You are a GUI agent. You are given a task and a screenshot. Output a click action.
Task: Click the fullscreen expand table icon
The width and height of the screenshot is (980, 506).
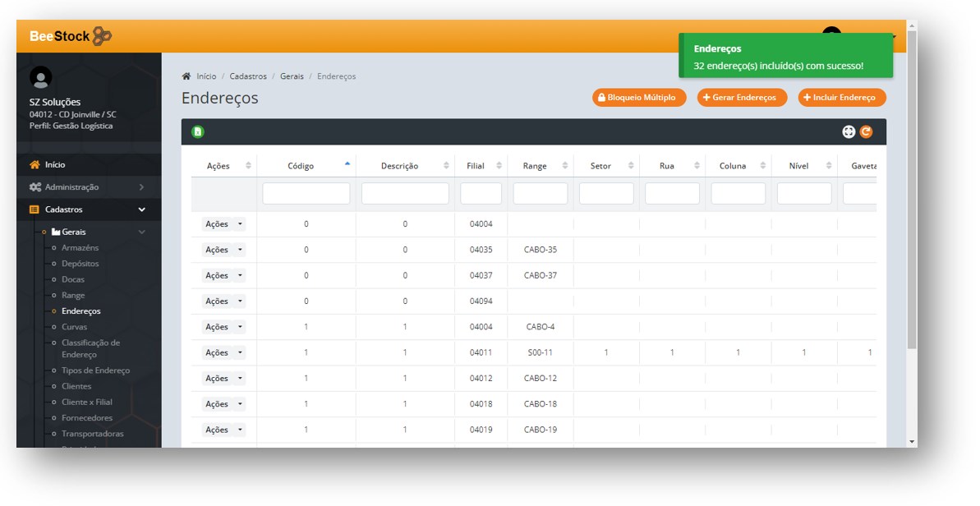849,131
